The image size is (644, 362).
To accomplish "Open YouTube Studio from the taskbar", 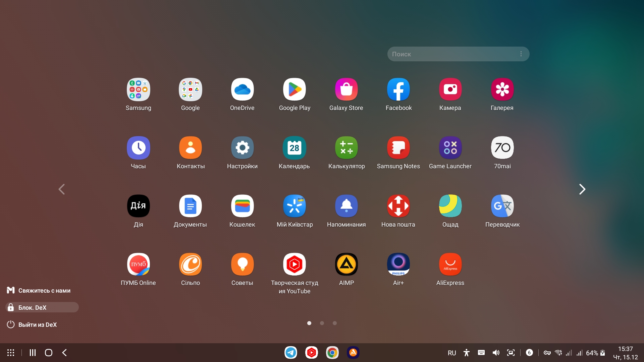I will click(312, 353).
